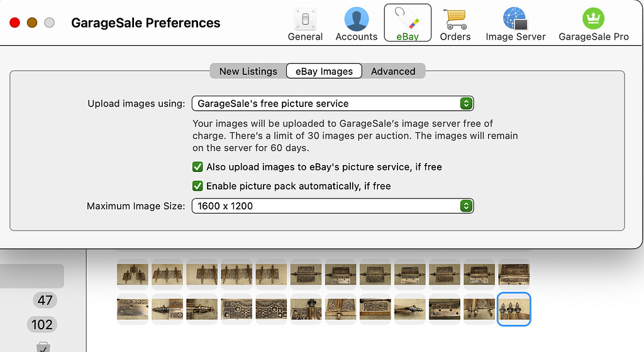The height and width of the screenshot is (352, 644).
Task: Select the eBay preferences pane
Action: click(408, 23)
